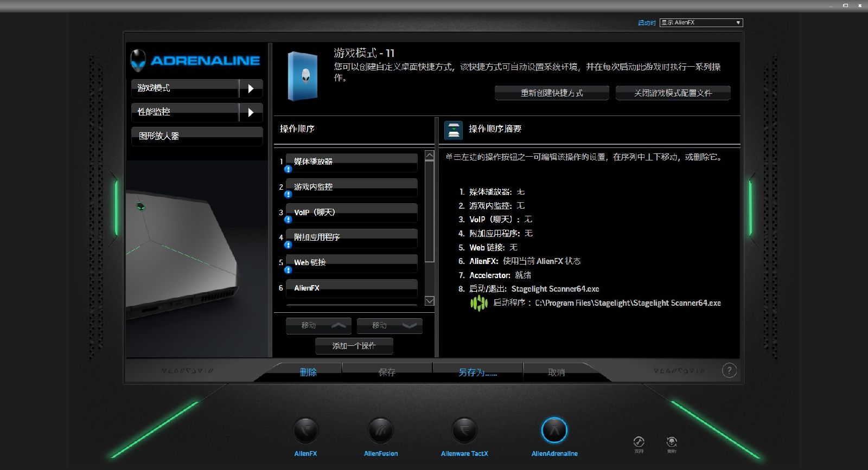Open the 图形放大器 menu item
The width and height of the screenshot is (868, 470).
pyautogui.click(x=197, y=136)
